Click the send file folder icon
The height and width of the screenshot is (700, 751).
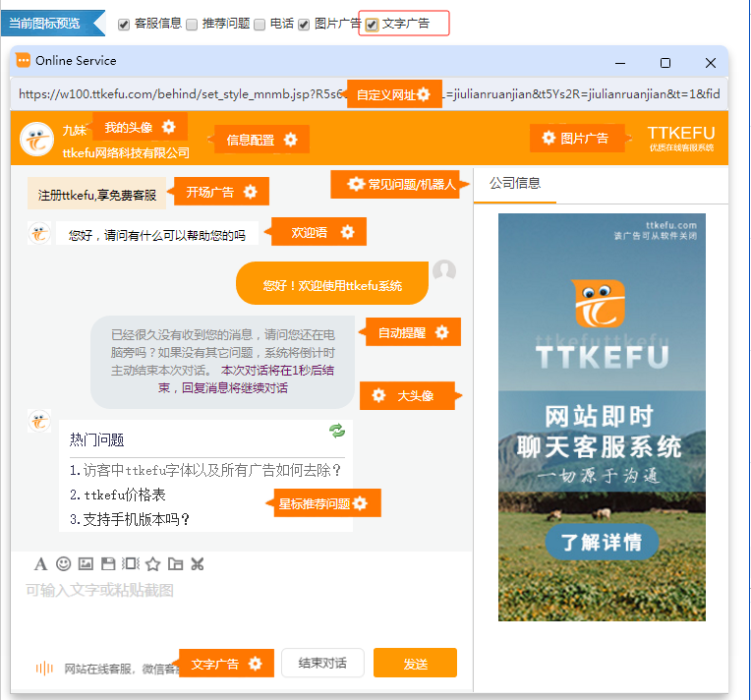[175, 564]
